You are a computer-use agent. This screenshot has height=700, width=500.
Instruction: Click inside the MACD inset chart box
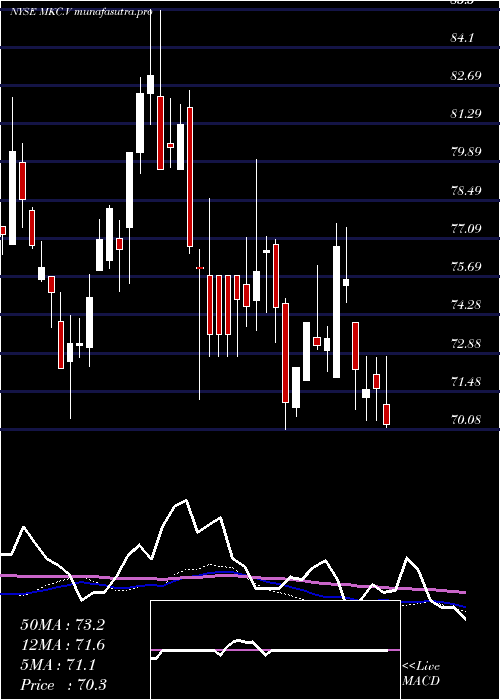[x=275, y=650]
